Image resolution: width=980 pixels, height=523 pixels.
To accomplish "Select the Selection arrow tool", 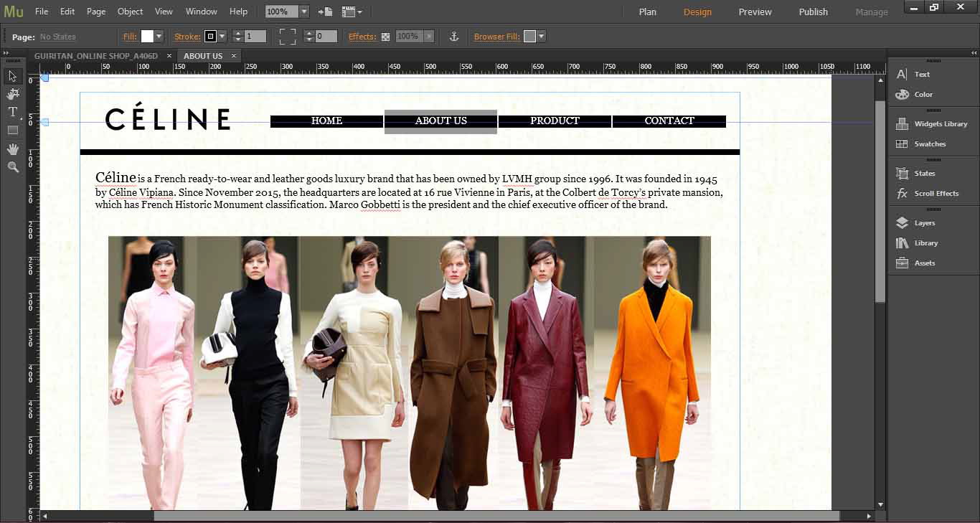I will 12,76.
